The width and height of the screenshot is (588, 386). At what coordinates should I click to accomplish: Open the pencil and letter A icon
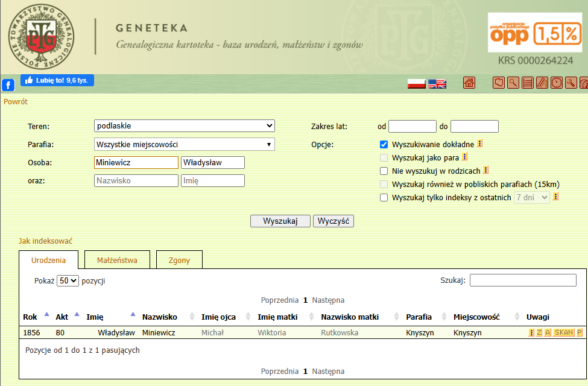(542, 83)
